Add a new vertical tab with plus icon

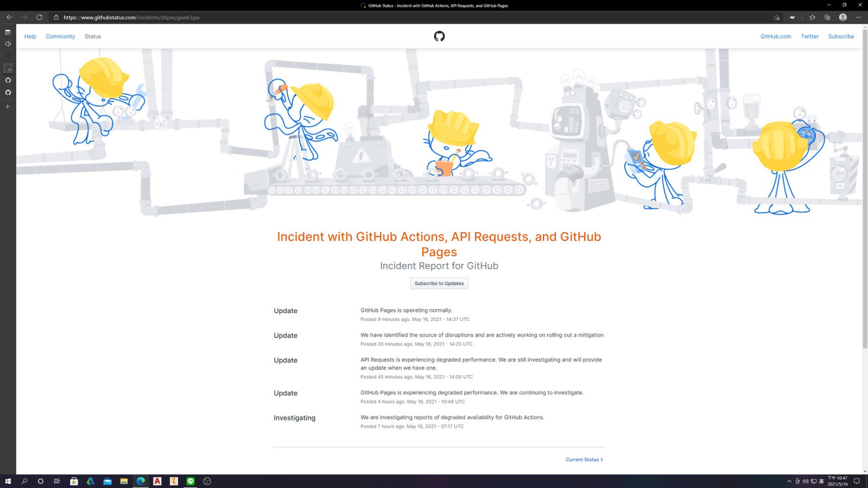tap(8, 107)
